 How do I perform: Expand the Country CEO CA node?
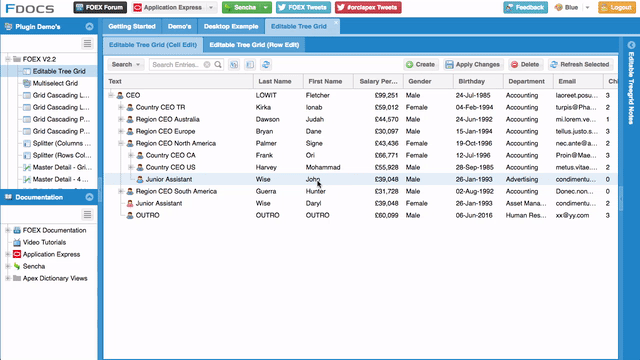coord(131,156)
